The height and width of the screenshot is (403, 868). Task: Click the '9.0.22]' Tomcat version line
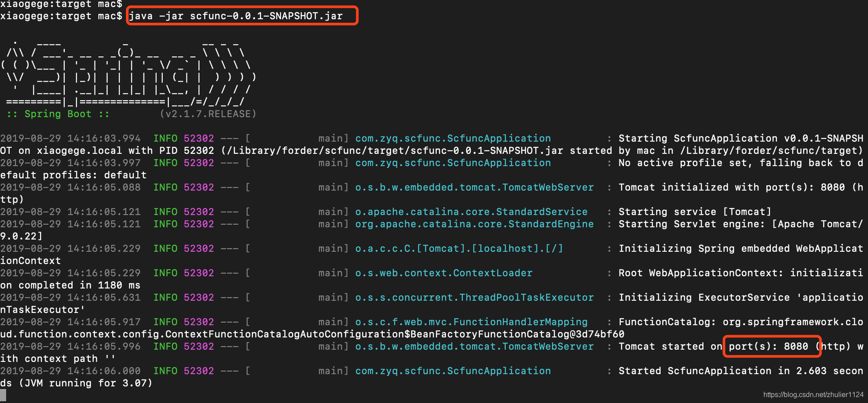[x=21, y=236]
